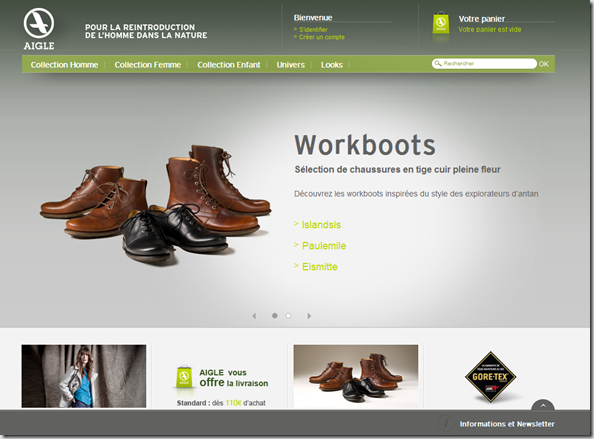Viewport: 594px width, 439px height.
Task: Open the Univers menu
Action: pos(291,65)
